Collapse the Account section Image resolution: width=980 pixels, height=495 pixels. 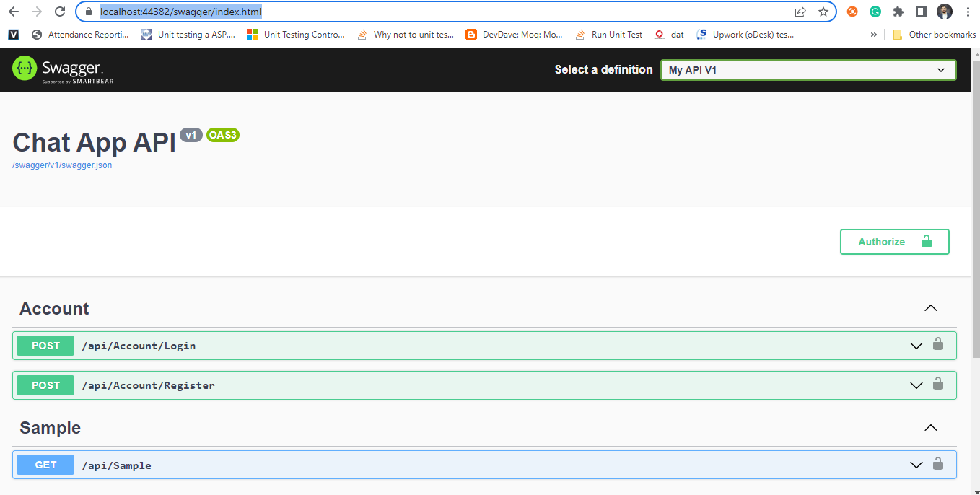[930, 307]
